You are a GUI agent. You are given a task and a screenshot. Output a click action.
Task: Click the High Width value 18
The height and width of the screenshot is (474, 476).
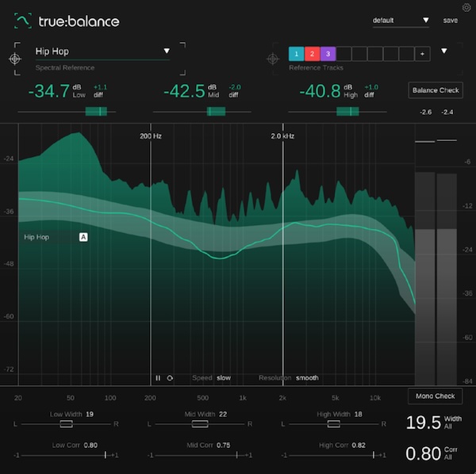[x=359, y=415]
